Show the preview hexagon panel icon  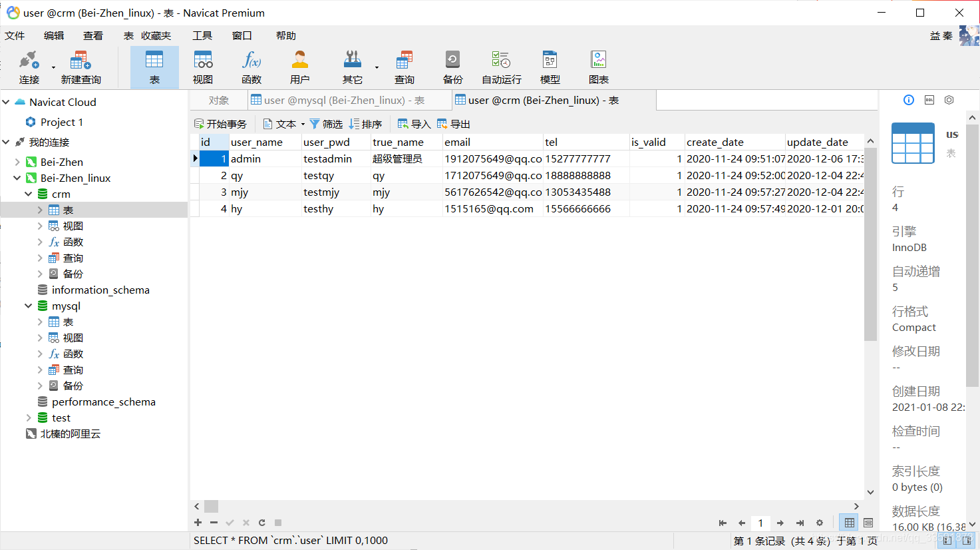click(x=949, y=100)
